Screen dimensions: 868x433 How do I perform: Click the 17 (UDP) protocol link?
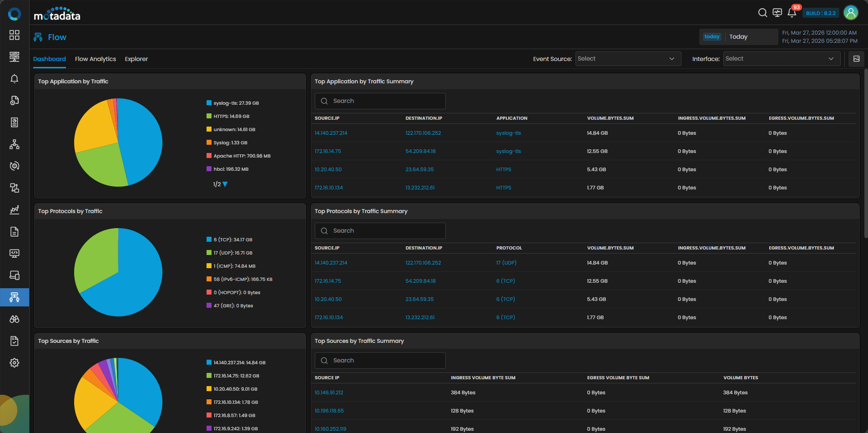pos(506,263)
